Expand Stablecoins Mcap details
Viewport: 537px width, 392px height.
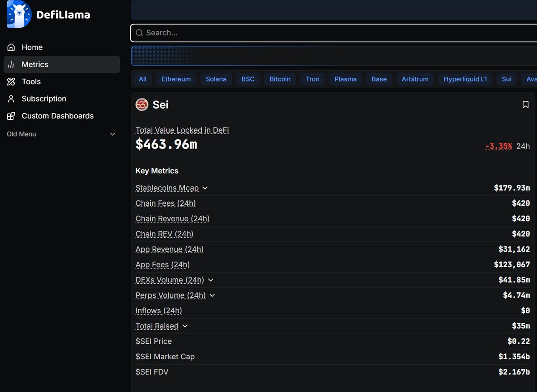(x=205, y=188)
